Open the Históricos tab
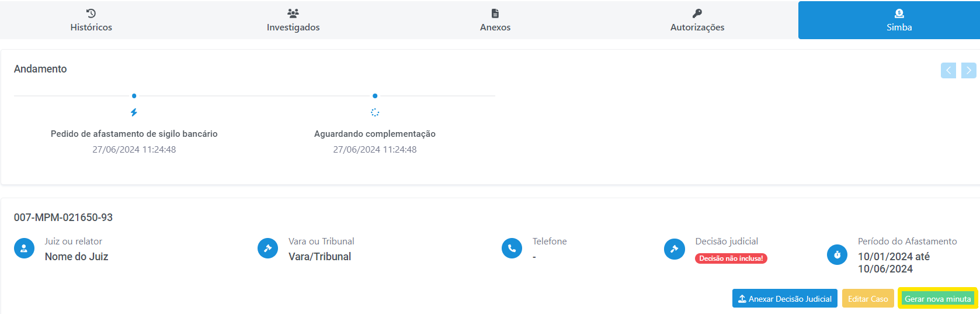The image size is (980, 314). [91, 20]
